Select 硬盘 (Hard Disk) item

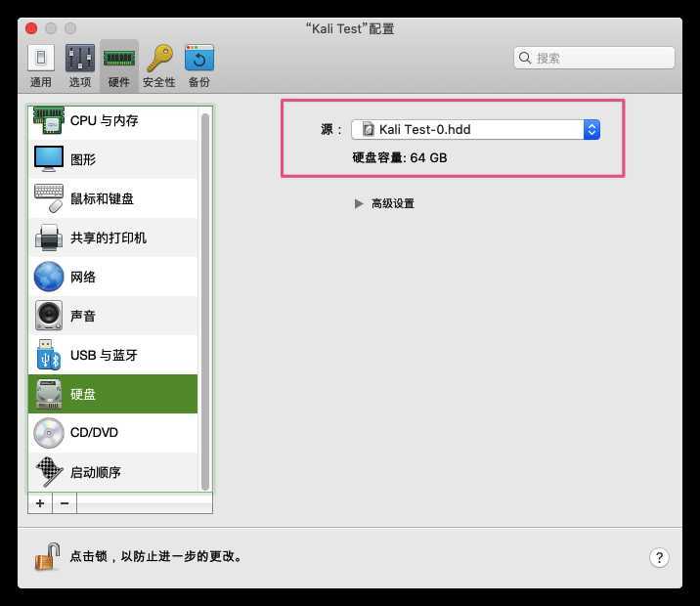click(113, 394)
